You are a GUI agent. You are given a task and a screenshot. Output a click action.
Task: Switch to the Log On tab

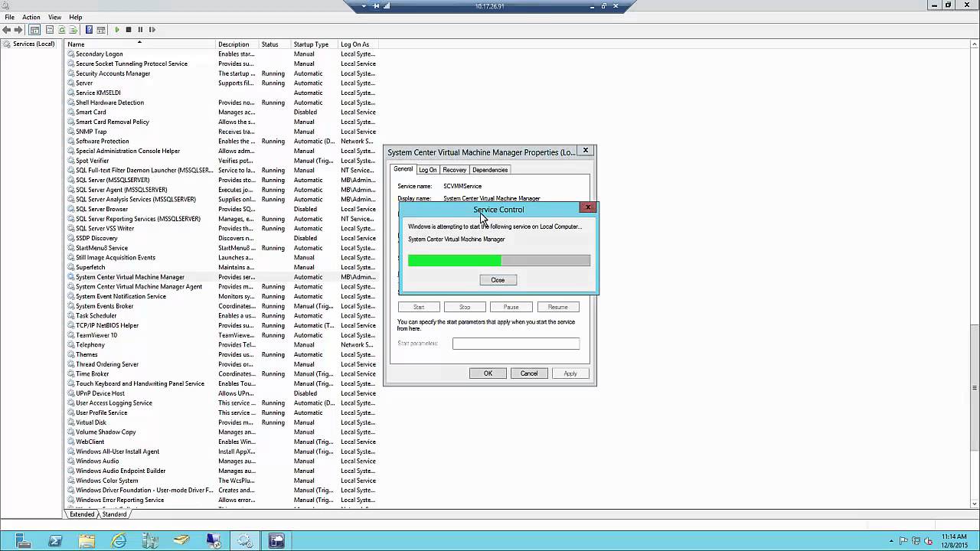[428, 170]
